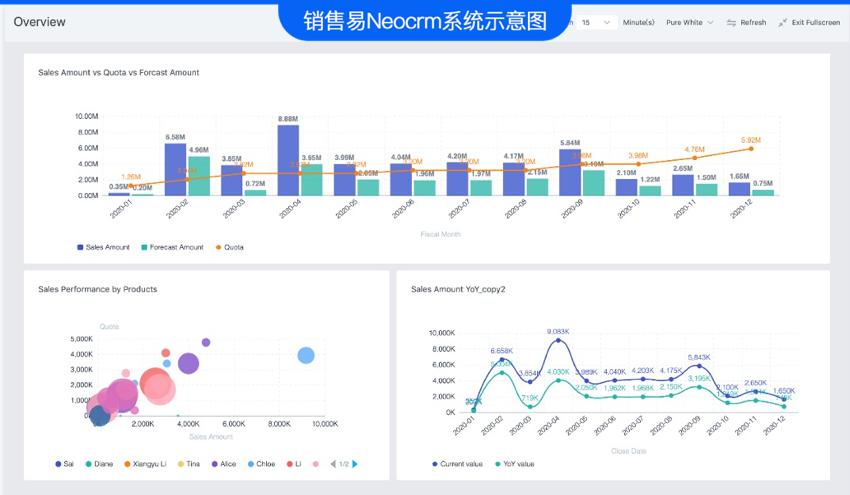The width and height of the screenshot is (850, 495).
Task: Go to next legend page arrow
Action: click(x=355, y=464)
